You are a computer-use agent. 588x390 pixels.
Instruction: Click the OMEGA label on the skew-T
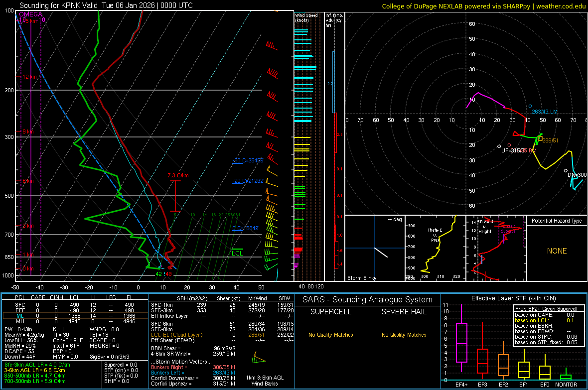tap(31, 14)
